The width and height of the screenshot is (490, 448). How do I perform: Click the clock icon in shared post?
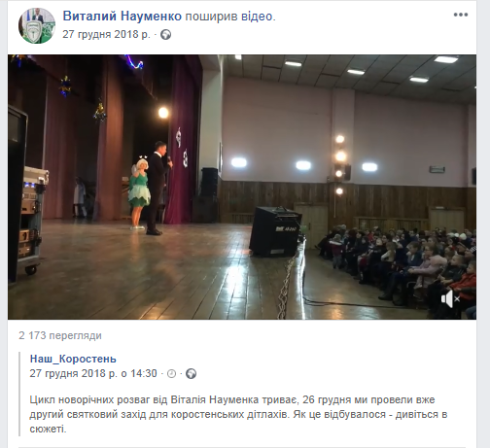171,374
